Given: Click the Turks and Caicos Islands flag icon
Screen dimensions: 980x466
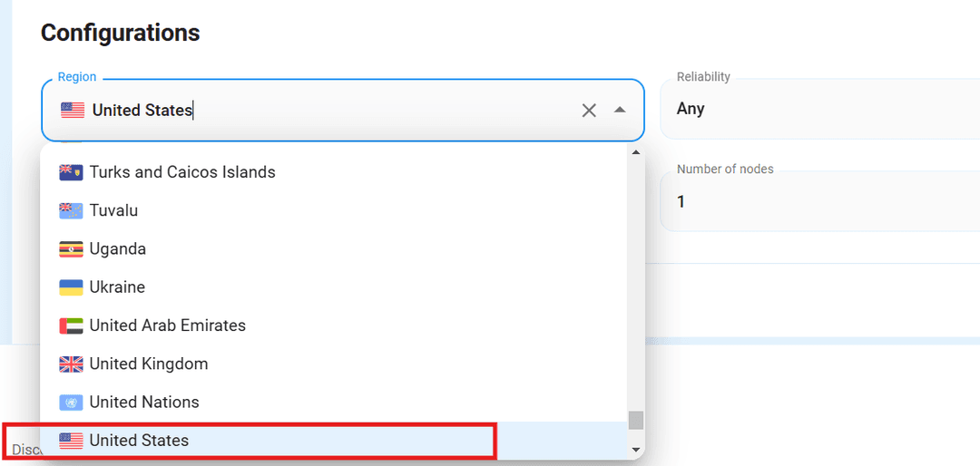Looking at the screenshot, I should pos(71,172).
